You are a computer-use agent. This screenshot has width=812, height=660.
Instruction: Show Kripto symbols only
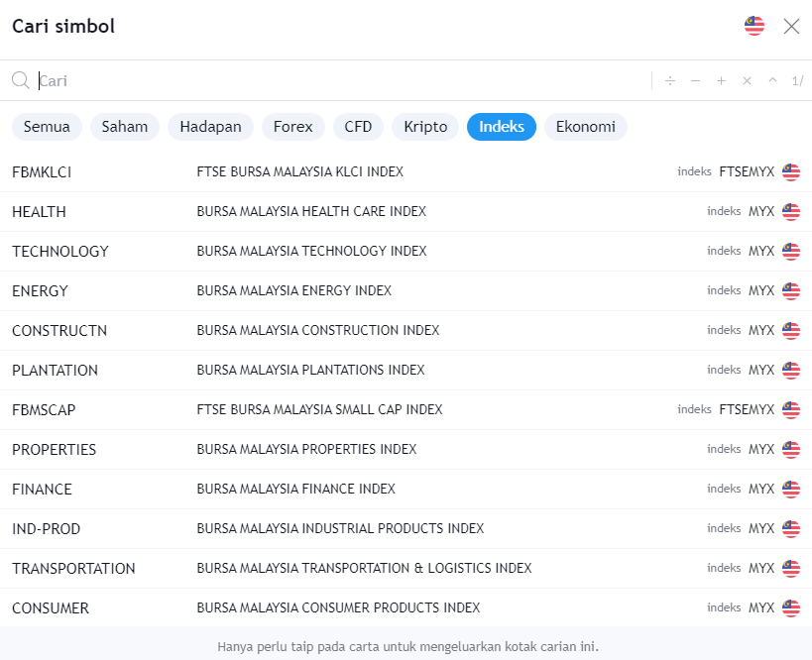click(425, 127)
